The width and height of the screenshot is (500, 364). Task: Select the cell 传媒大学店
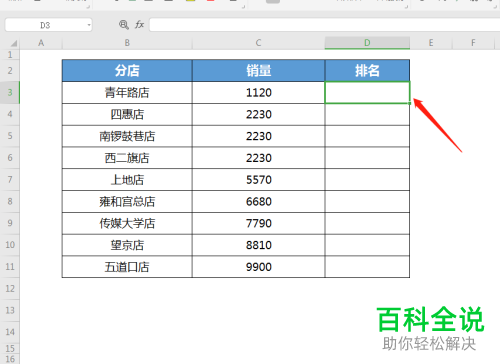pos(127,223)
